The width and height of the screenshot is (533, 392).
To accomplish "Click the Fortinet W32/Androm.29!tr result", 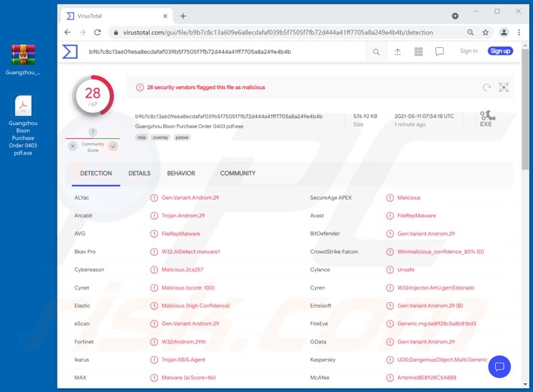I will tap(184, 341).
